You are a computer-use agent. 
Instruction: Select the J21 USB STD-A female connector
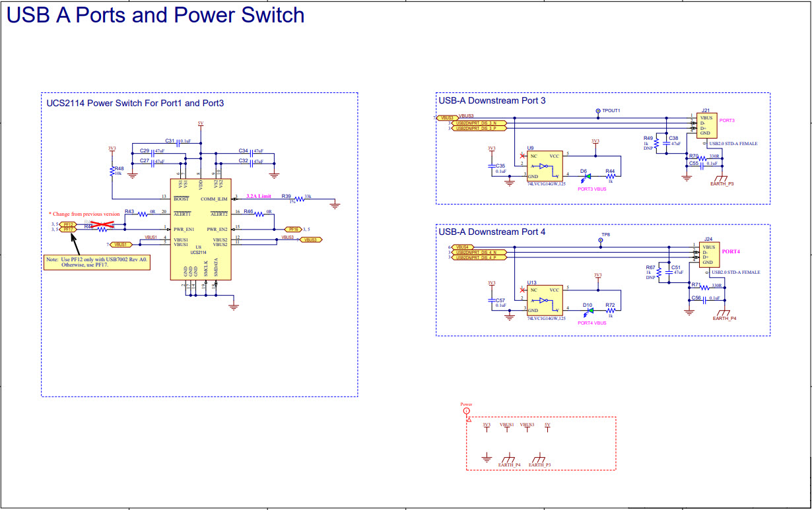coord(708,125)
